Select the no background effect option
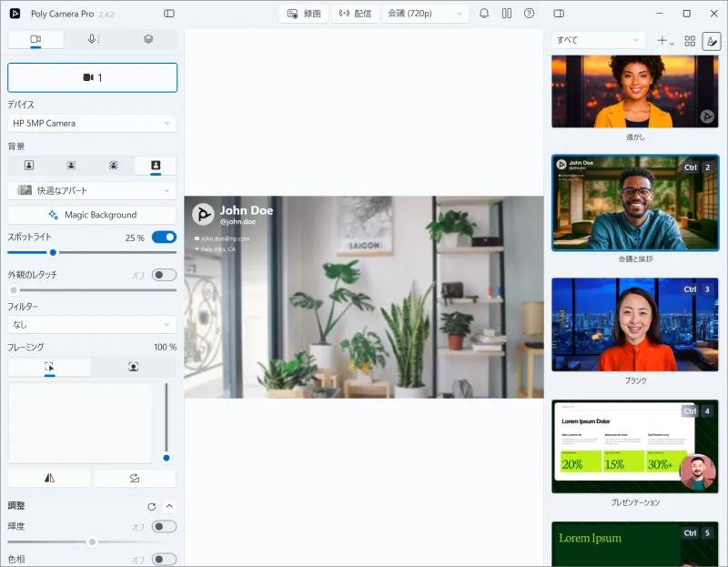 pos(29,166)
